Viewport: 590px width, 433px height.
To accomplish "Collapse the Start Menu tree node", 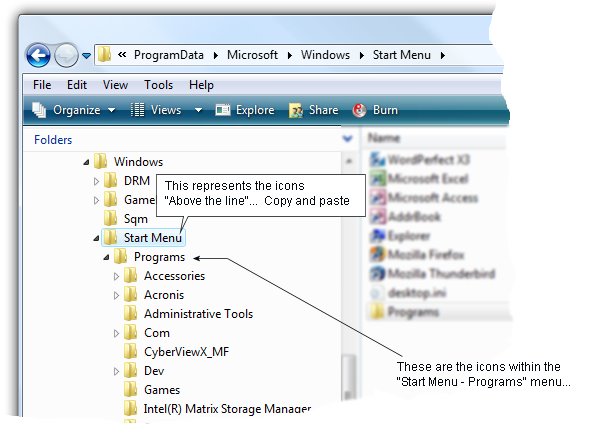I will (96, 238).
